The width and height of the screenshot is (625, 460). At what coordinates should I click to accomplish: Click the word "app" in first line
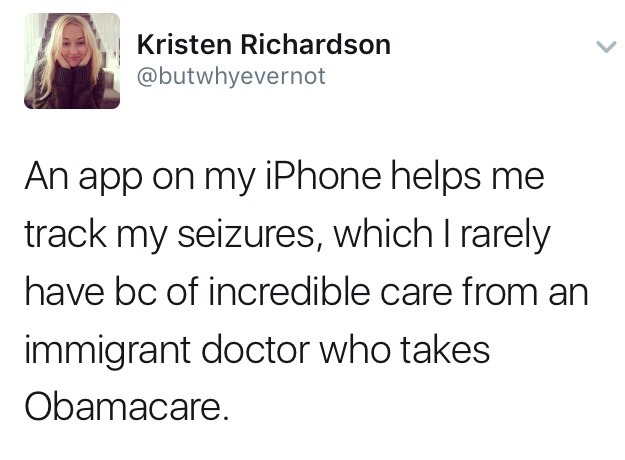click(110, 179)
